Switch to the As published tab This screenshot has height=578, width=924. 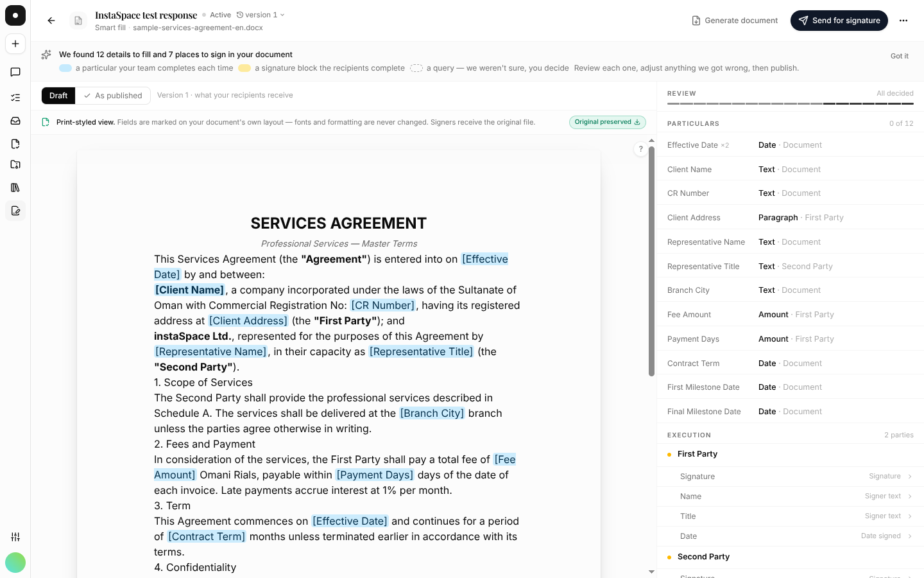pyautogui.click(x=113, y=96)
